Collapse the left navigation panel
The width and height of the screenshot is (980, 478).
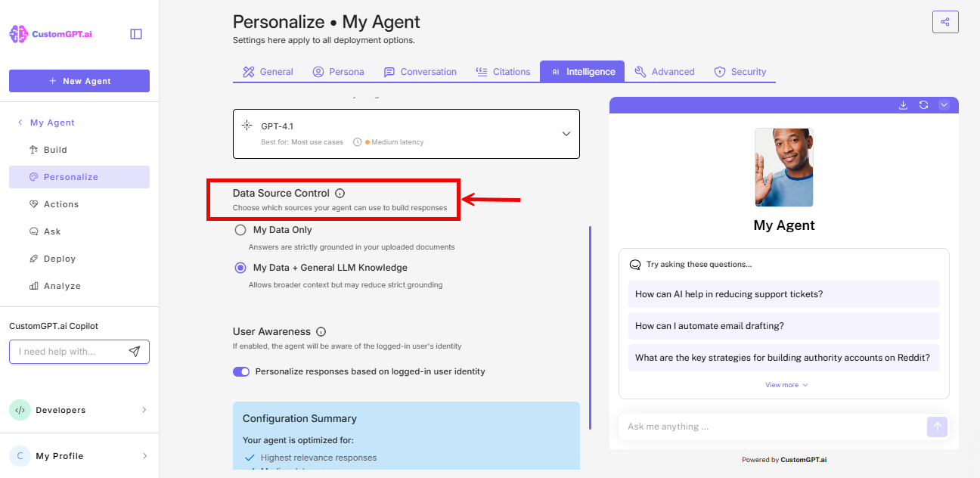click(x=135, y=33)
